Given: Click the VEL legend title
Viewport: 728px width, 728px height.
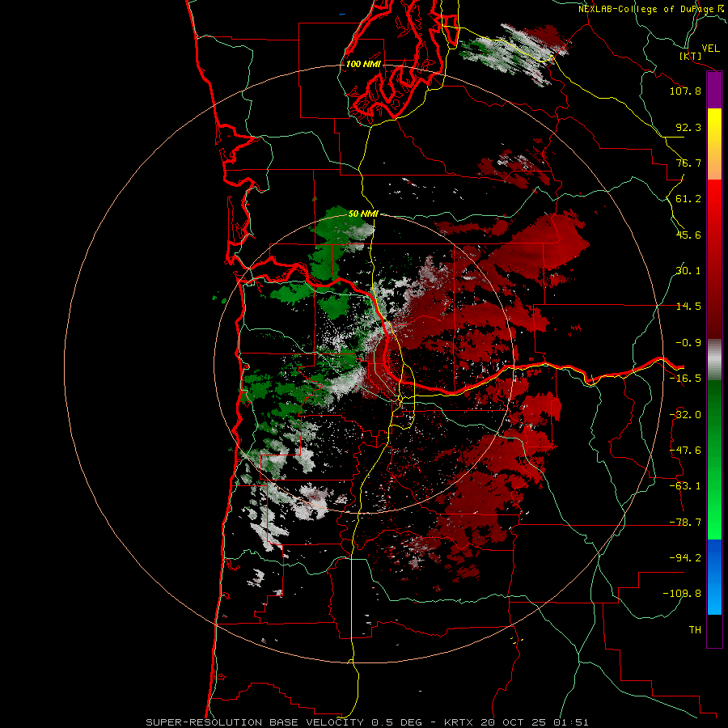Looking at the screenshot, I should (x=711, y=49).
